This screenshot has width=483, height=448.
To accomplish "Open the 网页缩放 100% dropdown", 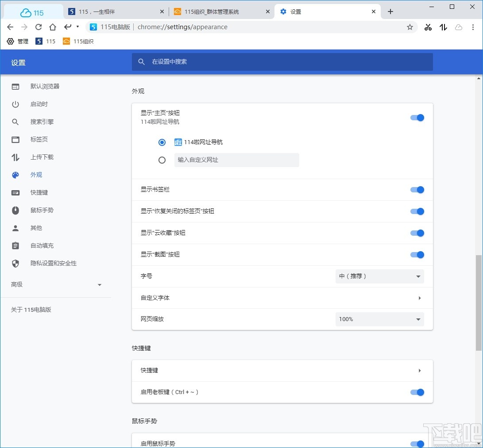I will (379, 319).
